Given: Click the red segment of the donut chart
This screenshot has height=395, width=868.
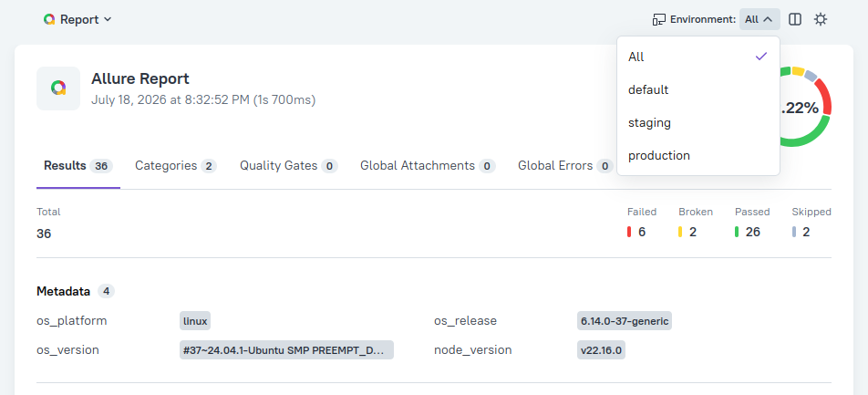Looking at the screenshot, I should click(x=825, y=97).
